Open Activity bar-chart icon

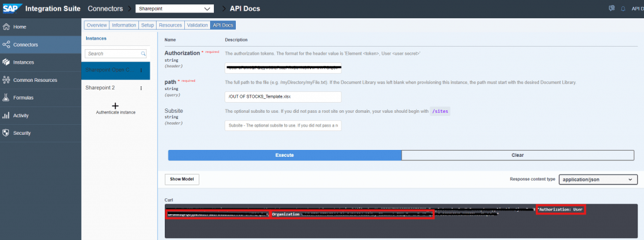(x=6, y=116)
